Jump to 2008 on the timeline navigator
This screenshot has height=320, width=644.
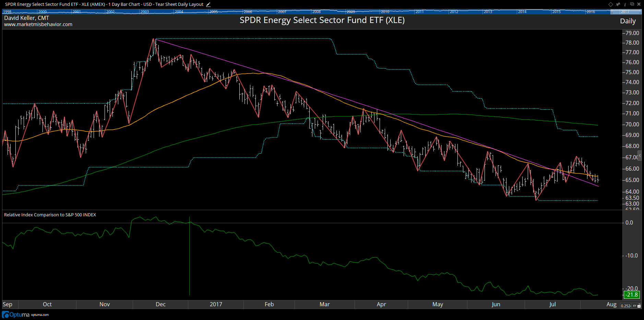pos(317,12)
